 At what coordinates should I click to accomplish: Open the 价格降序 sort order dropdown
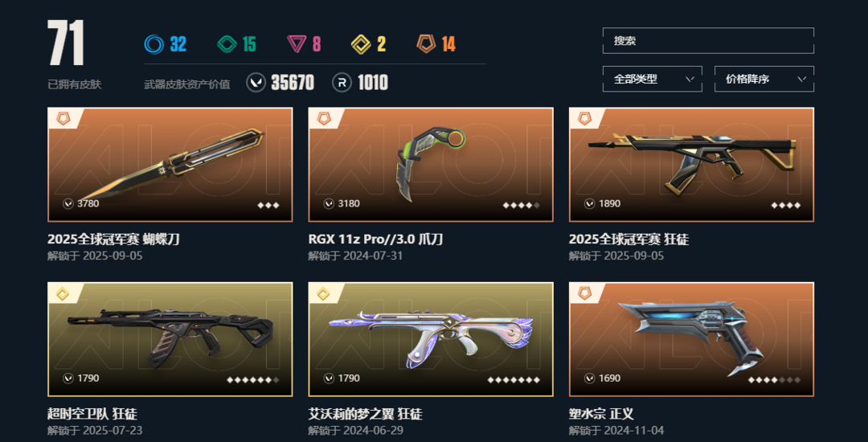click(x=764, y=79)
